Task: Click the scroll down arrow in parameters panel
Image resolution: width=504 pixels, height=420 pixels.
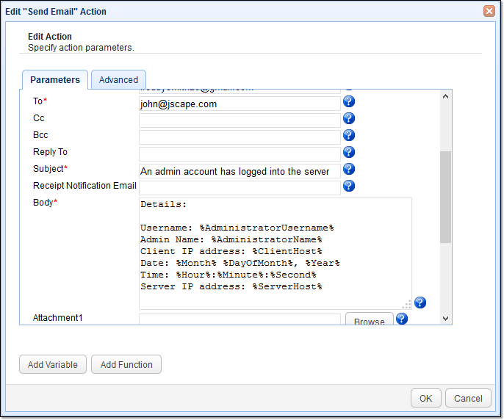Action: tap(445, 318)
